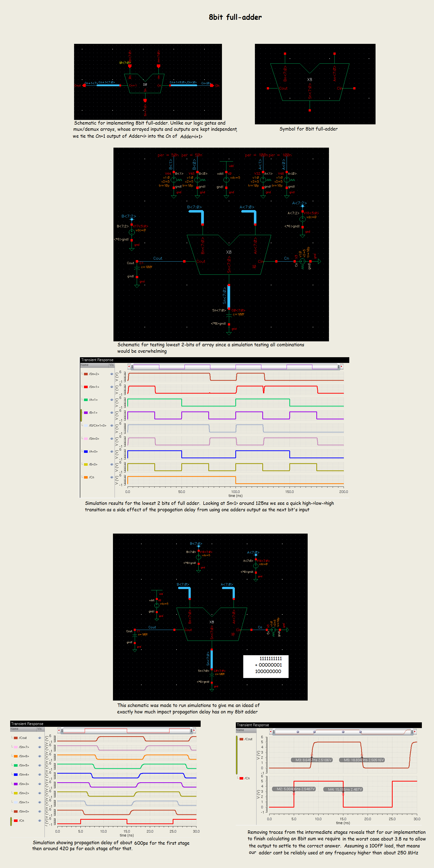434x868 pixels.
Task: Select marker M2 label at 5.00406ns
Action: coord(294,789)
